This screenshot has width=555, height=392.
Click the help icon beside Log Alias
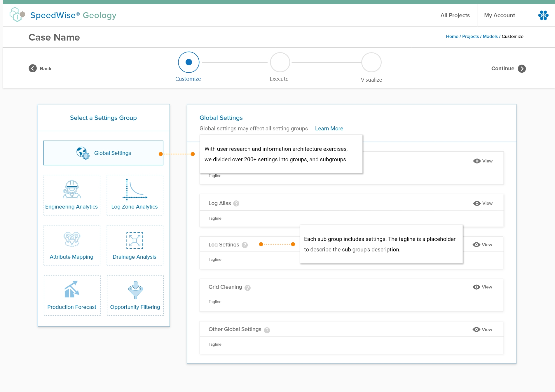click(236, 204)
